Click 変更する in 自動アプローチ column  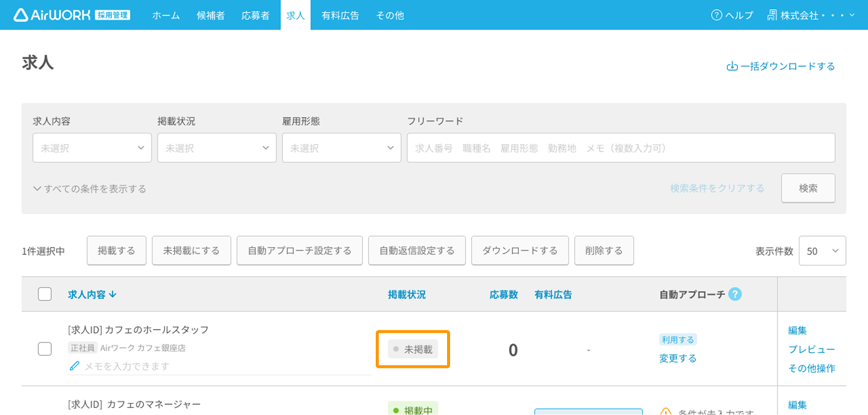(x=678, y=358)
